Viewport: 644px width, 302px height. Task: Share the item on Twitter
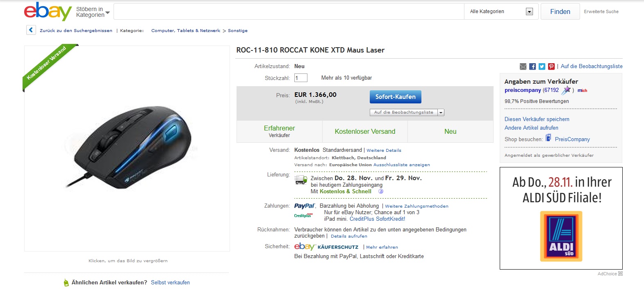coord(542,66)
